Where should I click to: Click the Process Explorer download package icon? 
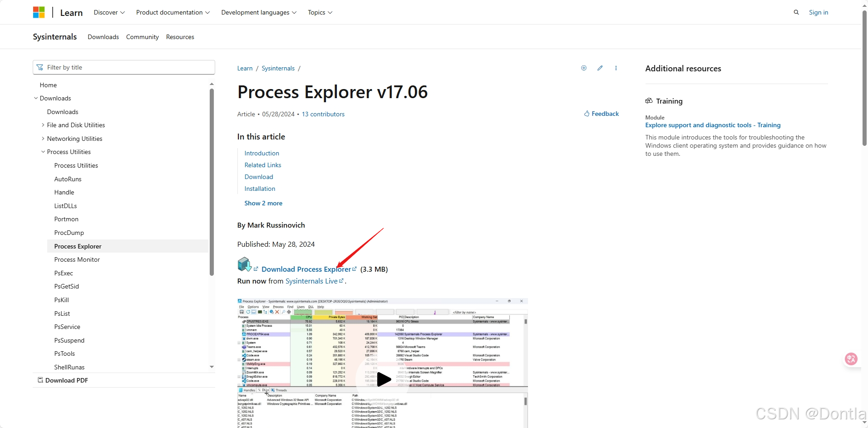245,264
